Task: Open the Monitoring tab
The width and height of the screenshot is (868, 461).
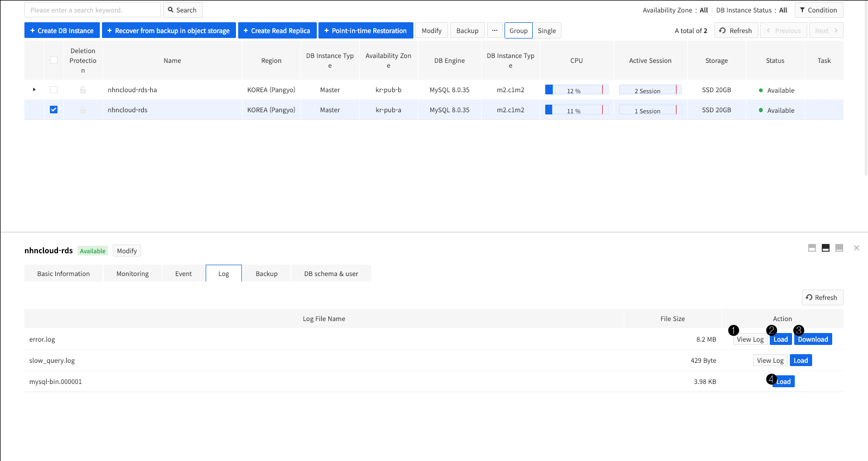Action: [x=132, y=273]
